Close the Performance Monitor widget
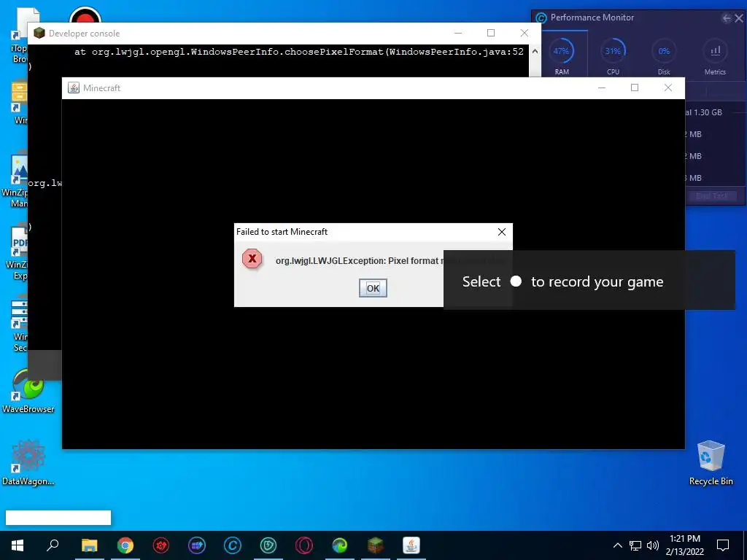The height and width of the screenshot is (560, 747). pos(738,18)
